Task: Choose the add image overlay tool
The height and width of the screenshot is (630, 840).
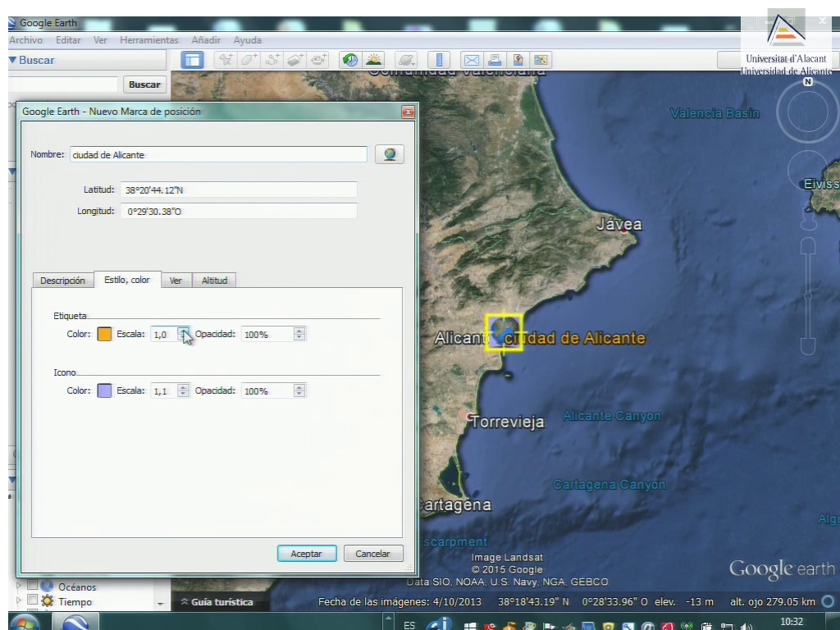Action: point(295,60)
